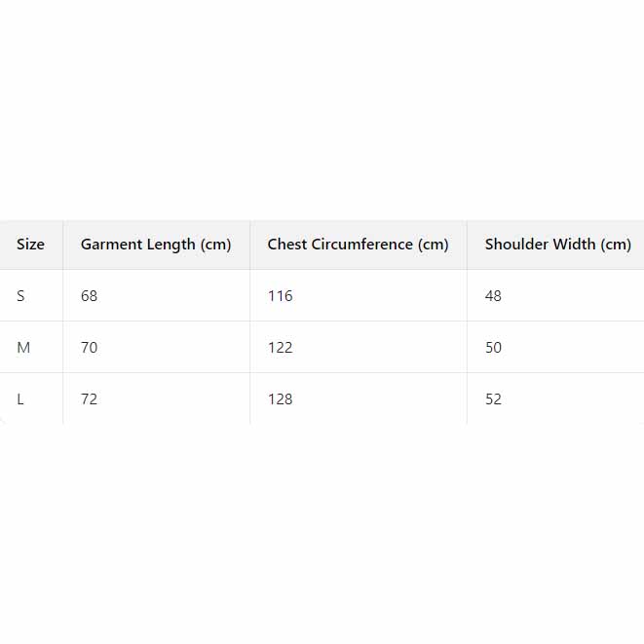Screen dimensions: 644x644
Task: Click the word Length in the header
Action: pyautogui.click(x=170, y=245)
